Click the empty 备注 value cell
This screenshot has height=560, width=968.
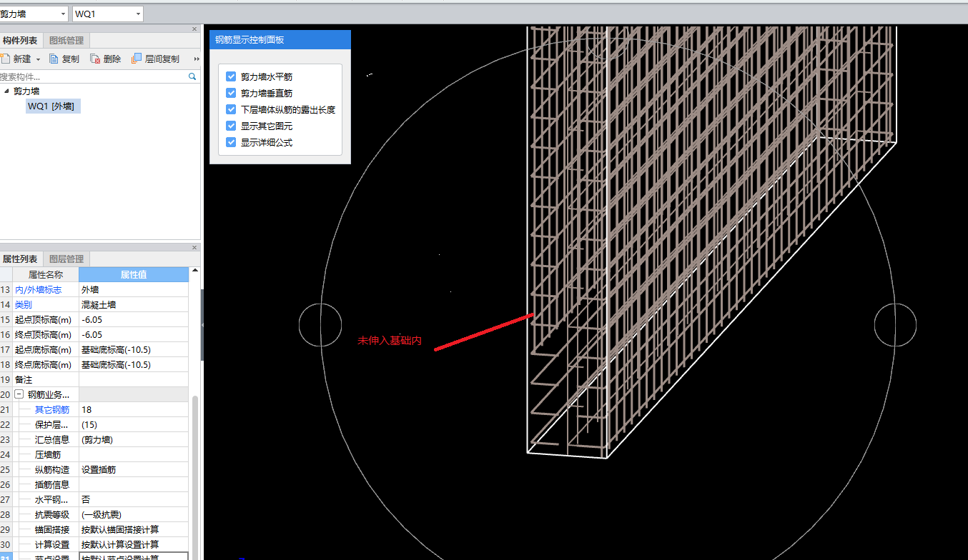point(134,380)
